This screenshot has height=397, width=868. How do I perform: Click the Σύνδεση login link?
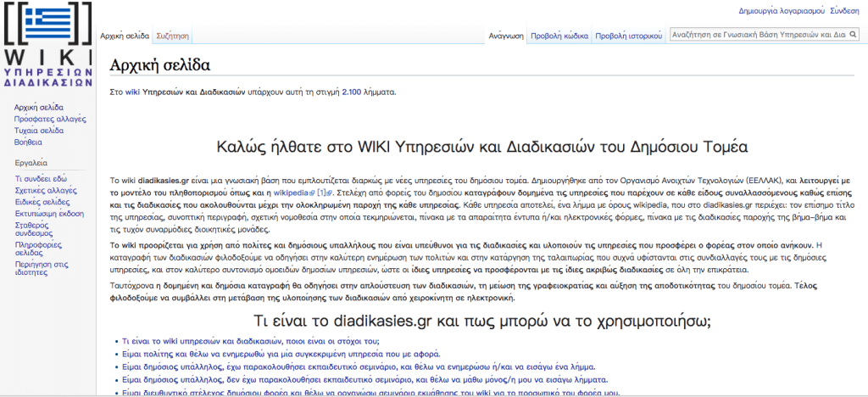844,11
